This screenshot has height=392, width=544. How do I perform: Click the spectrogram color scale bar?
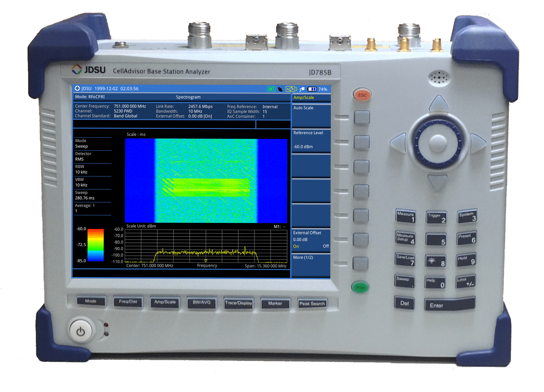point(96,245)
